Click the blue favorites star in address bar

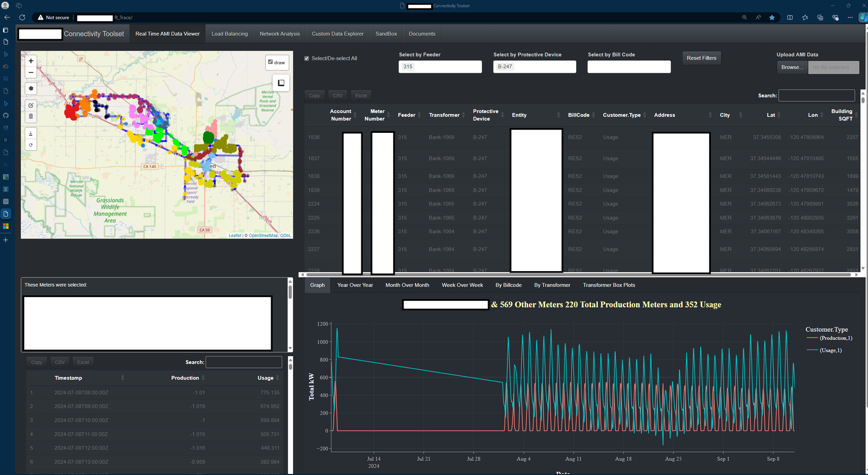pos(772,17)
